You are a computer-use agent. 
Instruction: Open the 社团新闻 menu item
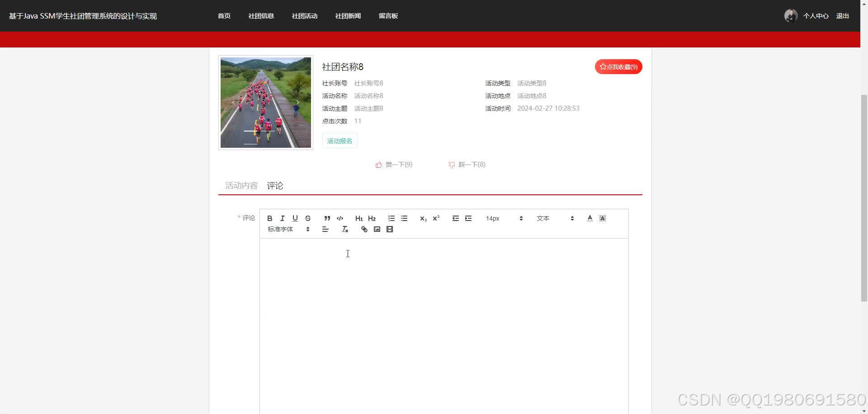(x=348, y=15)
